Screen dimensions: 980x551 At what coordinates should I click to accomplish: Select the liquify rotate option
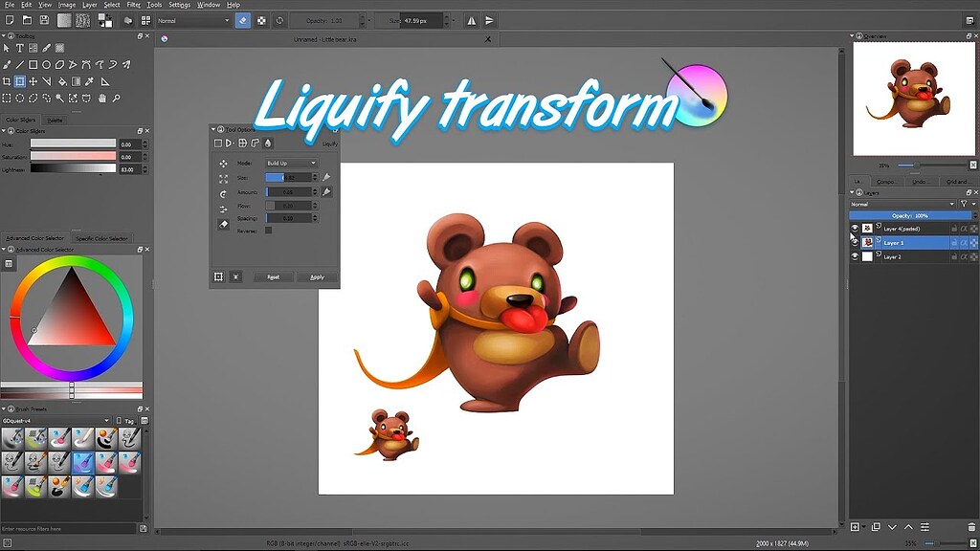tap(223, 194)
